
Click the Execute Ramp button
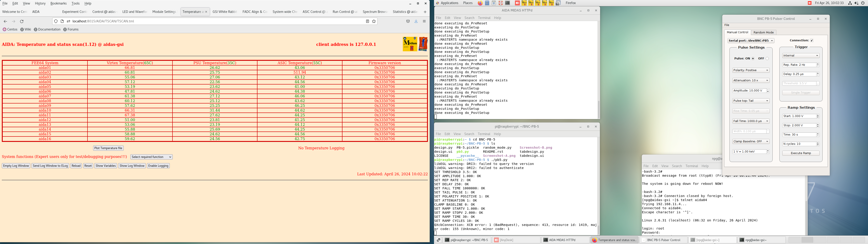(801, 153)
